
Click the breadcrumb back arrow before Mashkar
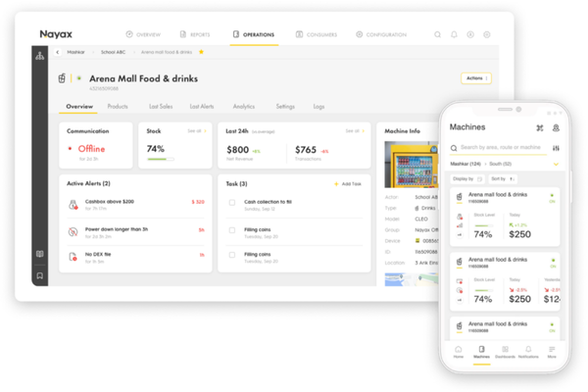coord(58,52)
